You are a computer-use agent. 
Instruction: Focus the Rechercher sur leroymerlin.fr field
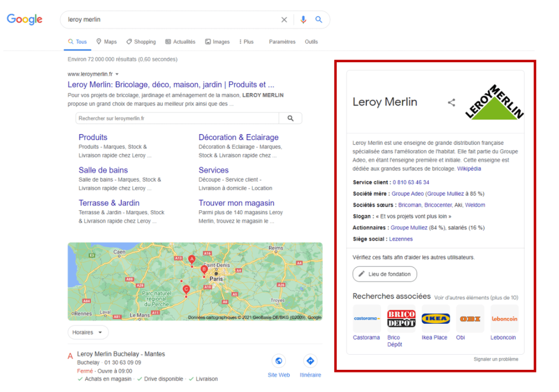(177, 118)
